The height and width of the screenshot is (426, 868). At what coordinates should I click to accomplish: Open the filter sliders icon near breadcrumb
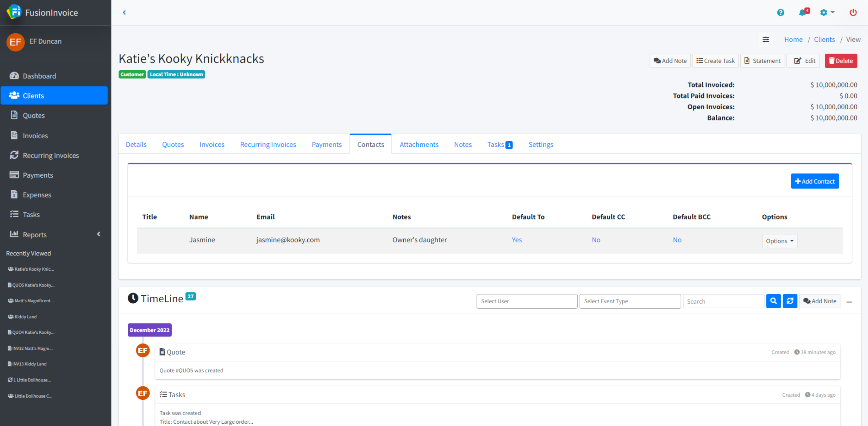coord(765,40)
